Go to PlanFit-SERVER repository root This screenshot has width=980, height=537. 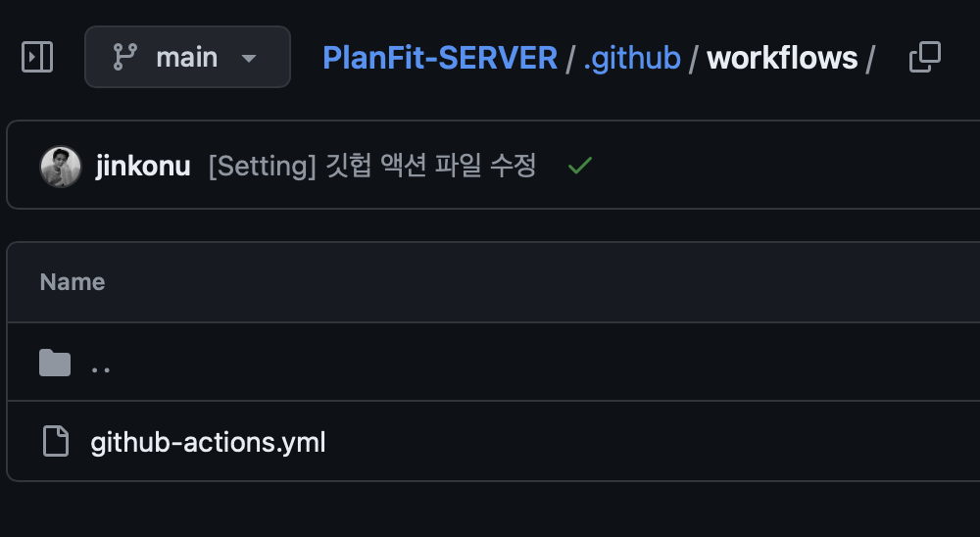[440, 58]
